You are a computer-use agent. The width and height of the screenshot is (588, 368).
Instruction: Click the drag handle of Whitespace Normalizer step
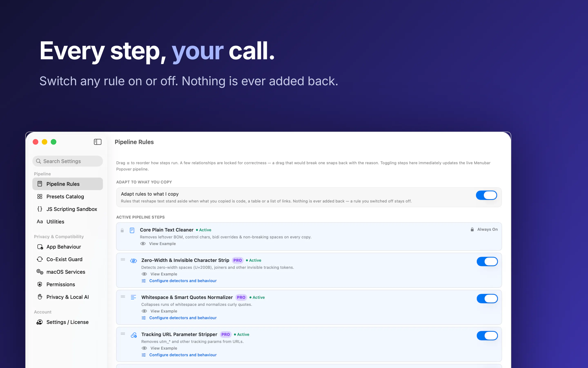(123, 296)
